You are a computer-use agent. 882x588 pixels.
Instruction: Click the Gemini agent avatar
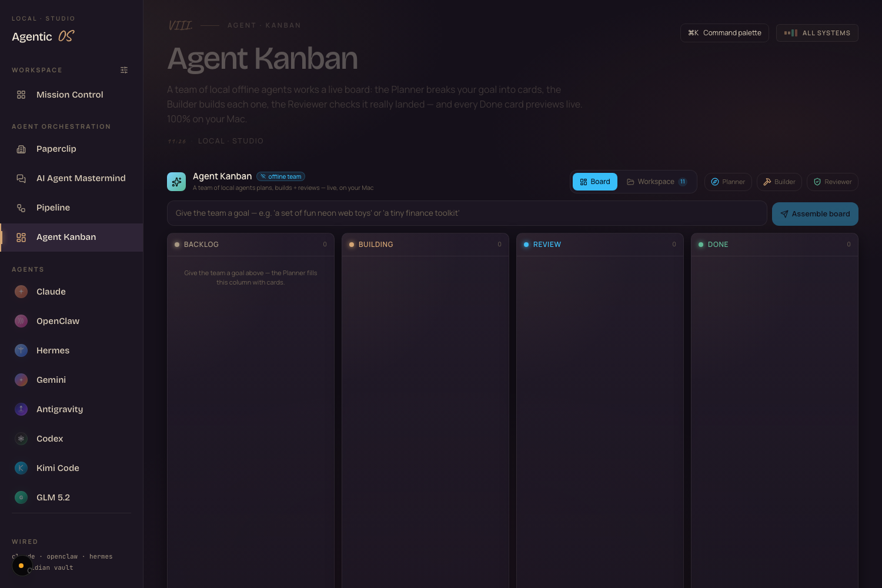[21, 380]
